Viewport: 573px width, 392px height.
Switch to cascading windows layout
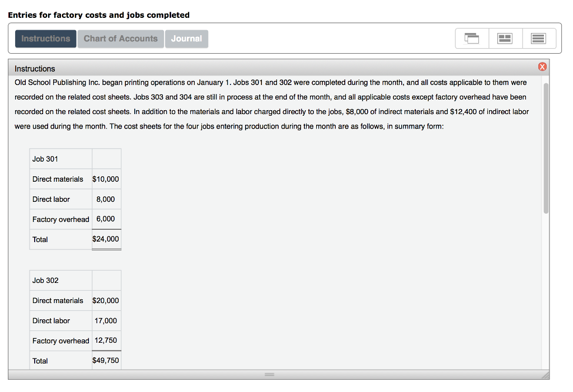click(x=472, y=39)
